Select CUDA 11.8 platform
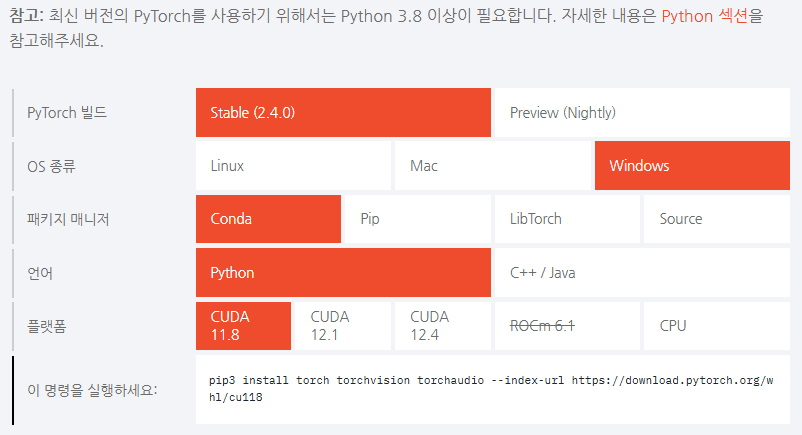The height and width of the screenshot is (435, 802). pyautogui.click(x=243, y=326)
